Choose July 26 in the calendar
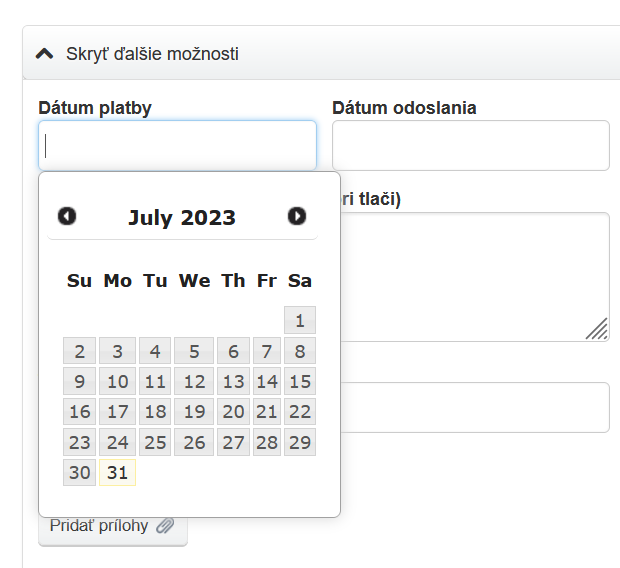Image resolution: width=620 pixels, height=568 pixels. click(x=194, y=442)
